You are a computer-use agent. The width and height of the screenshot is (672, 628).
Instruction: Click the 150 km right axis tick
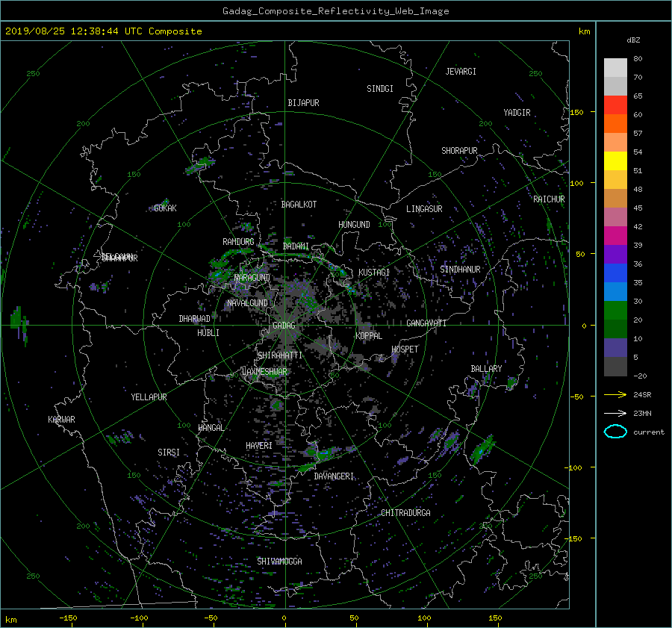[576, 112]
